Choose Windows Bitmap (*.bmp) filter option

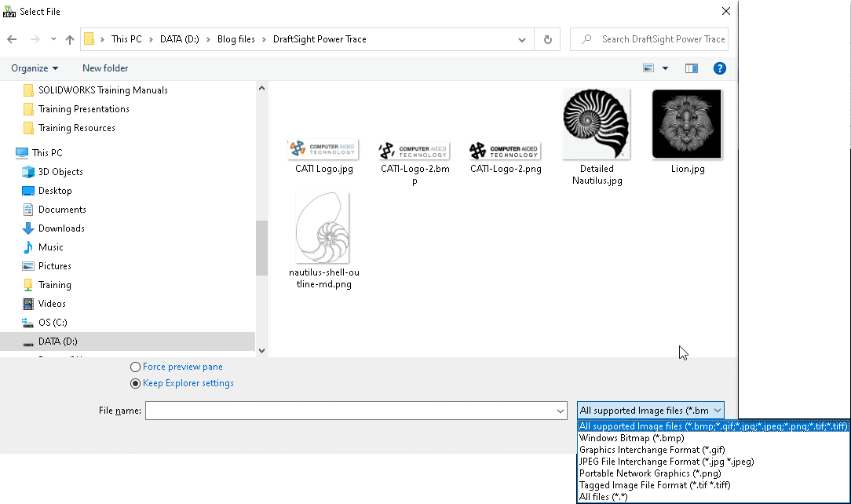[631, 438]
